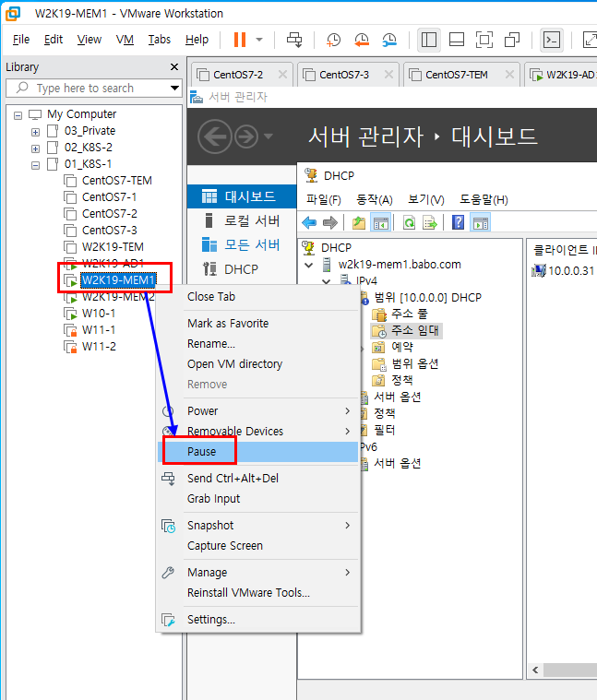Choose Close Tab in the context menu
597x700 pixels.
[x=258, y=296]
